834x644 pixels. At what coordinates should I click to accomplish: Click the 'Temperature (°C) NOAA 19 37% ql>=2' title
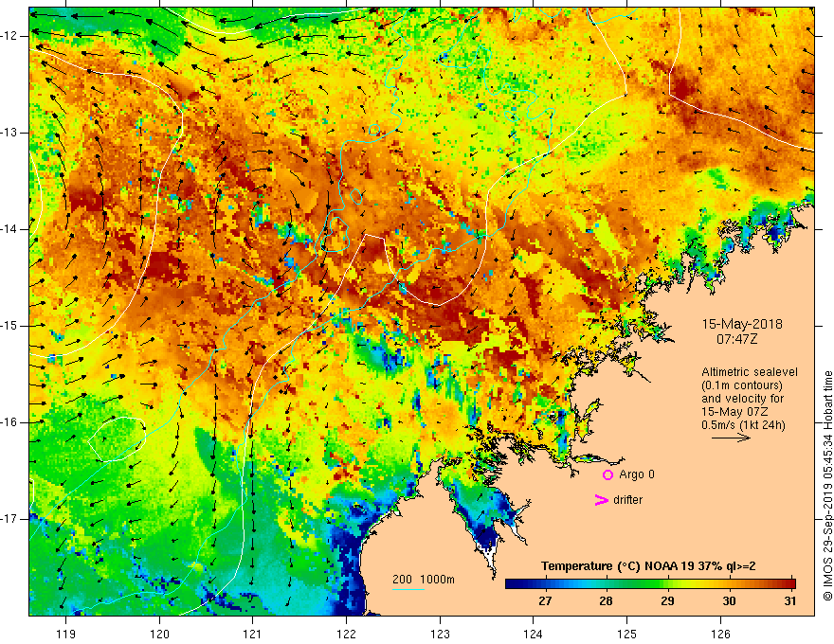[x=648, y=566]
